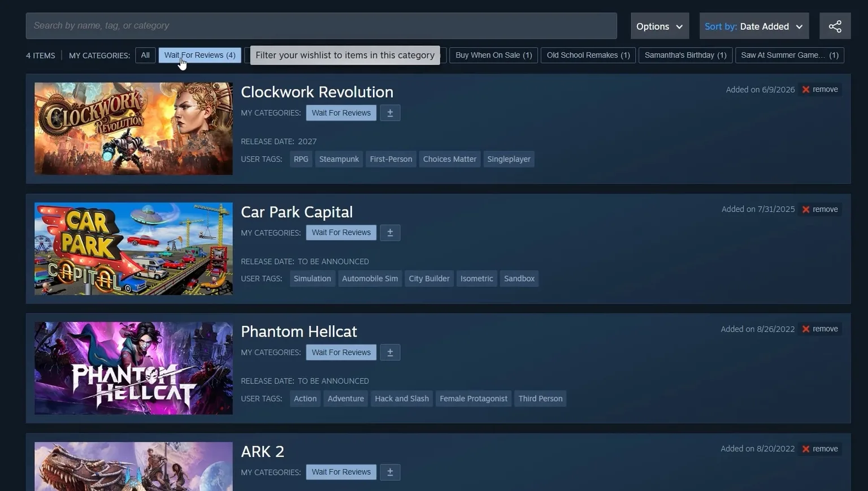
Task: Remove ARK 2 from wishlist
Action: pos(820,449)
